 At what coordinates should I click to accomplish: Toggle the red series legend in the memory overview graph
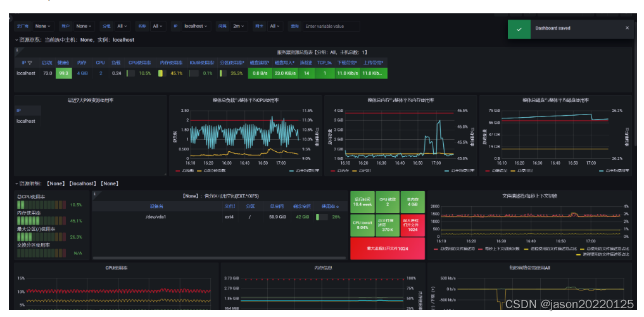pyautogui.click(x=340, y=170)
